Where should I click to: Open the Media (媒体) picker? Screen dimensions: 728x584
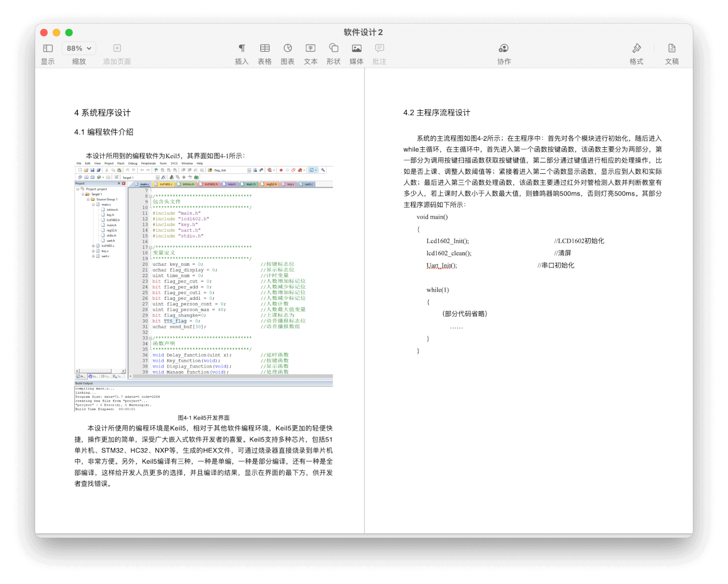pyautogui.click(x=356, y=48)
